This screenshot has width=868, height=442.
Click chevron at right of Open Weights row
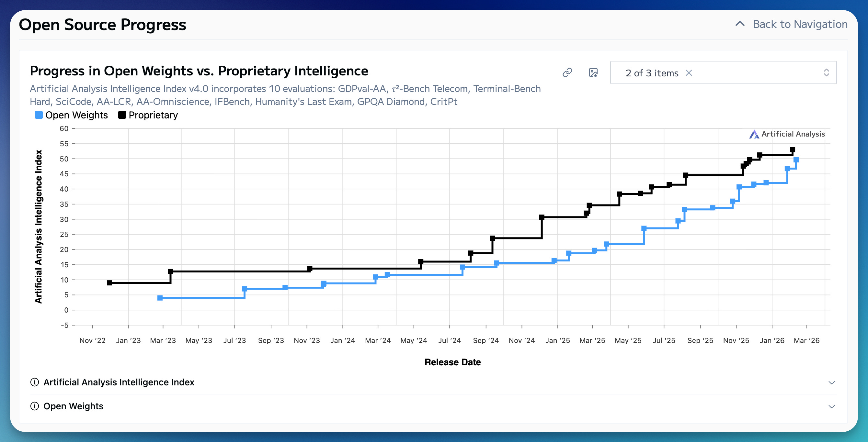point(832,406)
